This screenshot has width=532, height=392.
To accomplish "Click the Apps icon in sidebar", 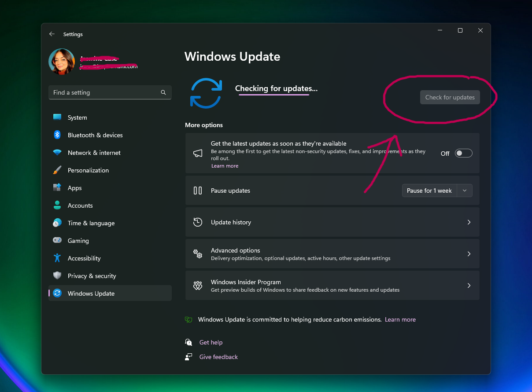I will pos(57,188).
